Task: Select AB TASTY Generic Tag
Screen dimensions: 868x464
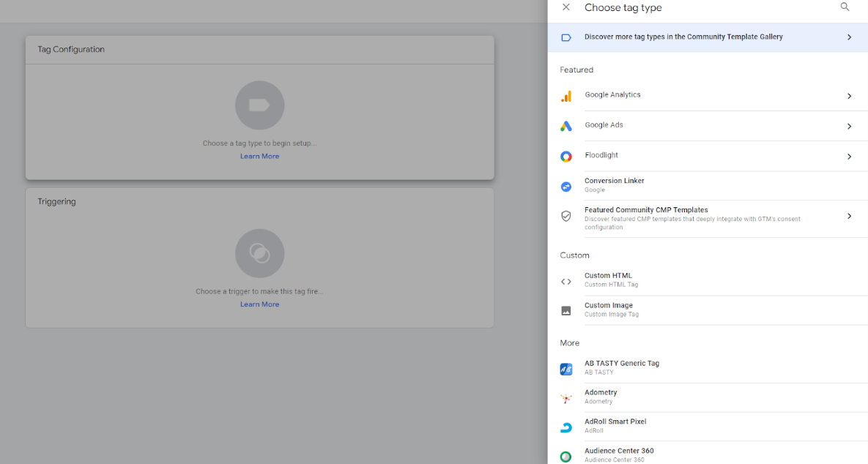Action: click(708, 368)
